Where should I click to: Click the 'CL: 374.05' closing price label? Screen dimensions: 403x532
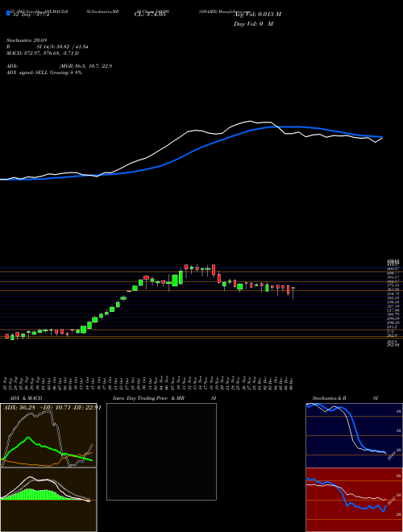click(x=150, y=15)
